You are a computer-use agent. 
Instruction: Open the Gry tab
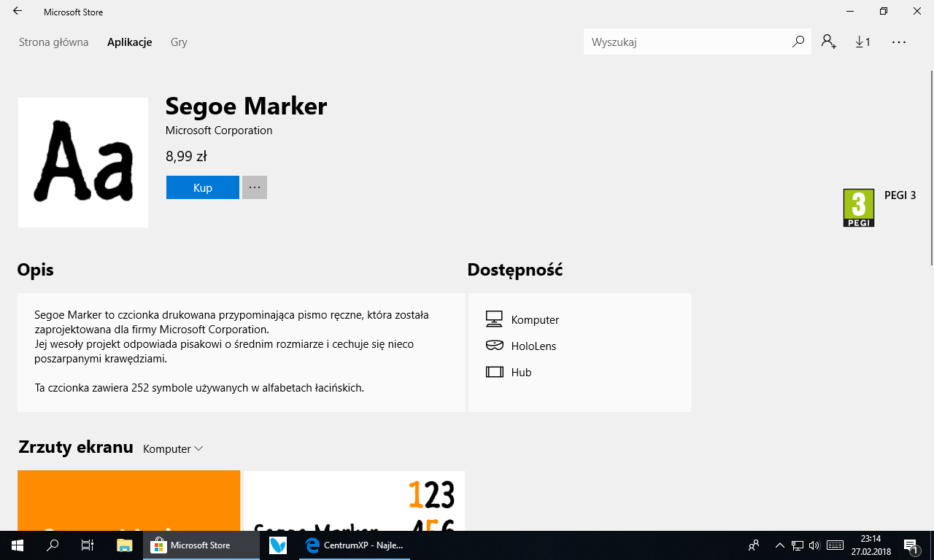[179, 42]
